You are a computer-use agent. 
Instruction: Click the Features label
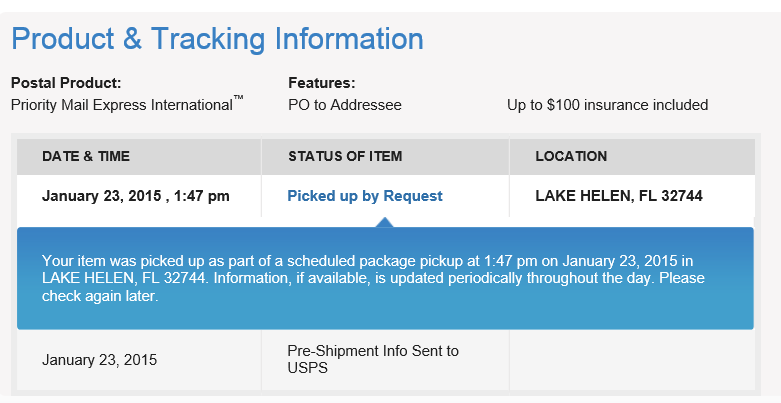pyautogui.click(x=322, y=83)
